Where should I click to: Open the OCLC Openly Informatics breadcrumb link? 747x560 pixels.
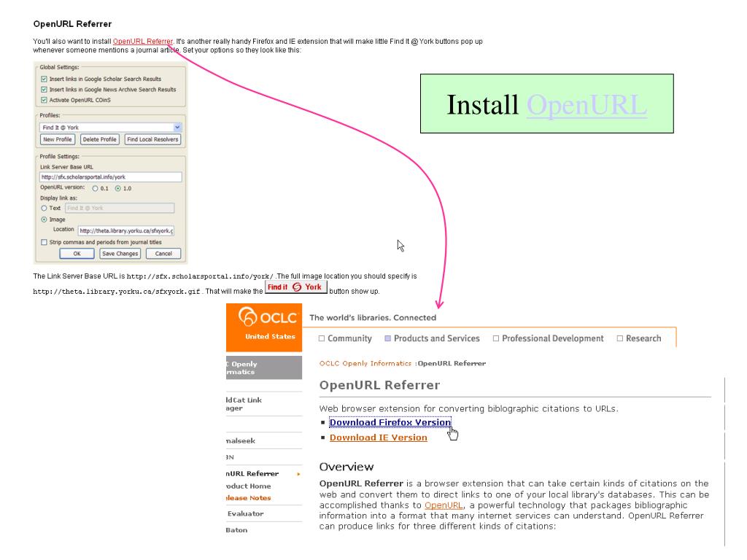(365, 363)
